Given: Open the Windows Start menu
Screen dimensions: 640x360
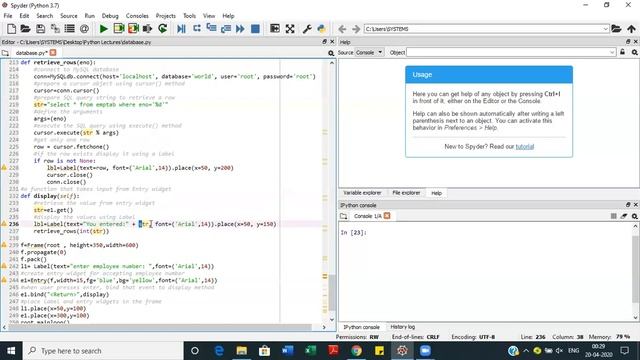Looking at the screenshot, I should click(11, 351).
